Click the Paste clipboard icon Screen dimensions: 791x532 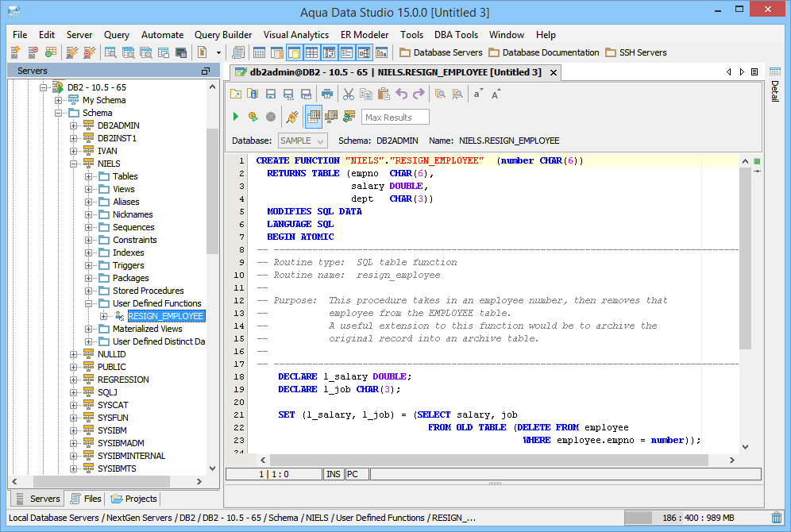[384, 94]
